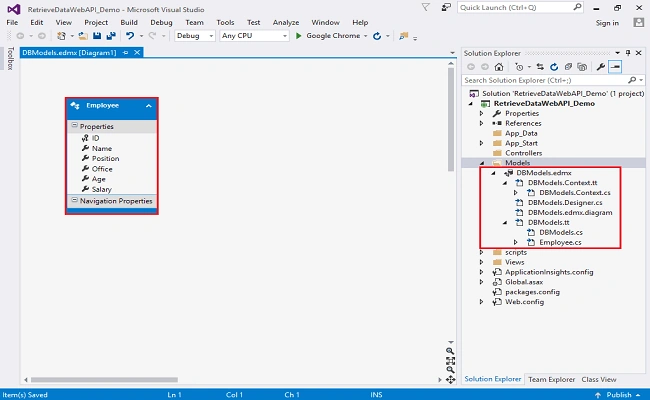Open the Analyze menu
The height and width of the screenshot is (400, 650).
point(286,22)
